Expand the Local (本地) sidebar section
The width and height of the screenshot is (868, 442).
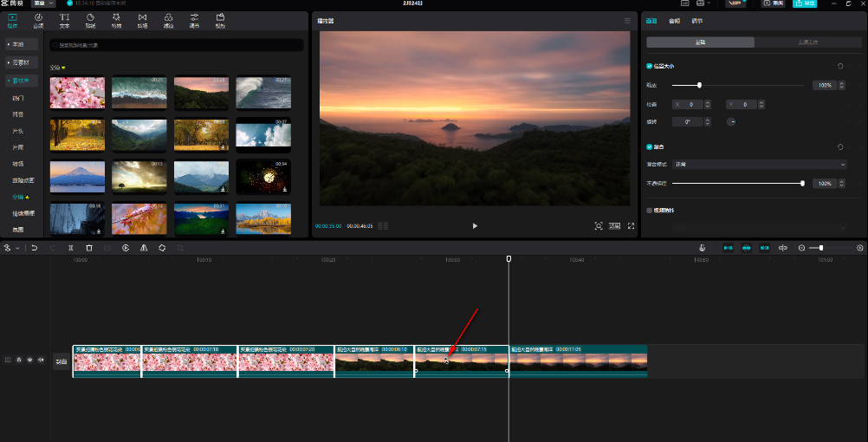[22, 44]
